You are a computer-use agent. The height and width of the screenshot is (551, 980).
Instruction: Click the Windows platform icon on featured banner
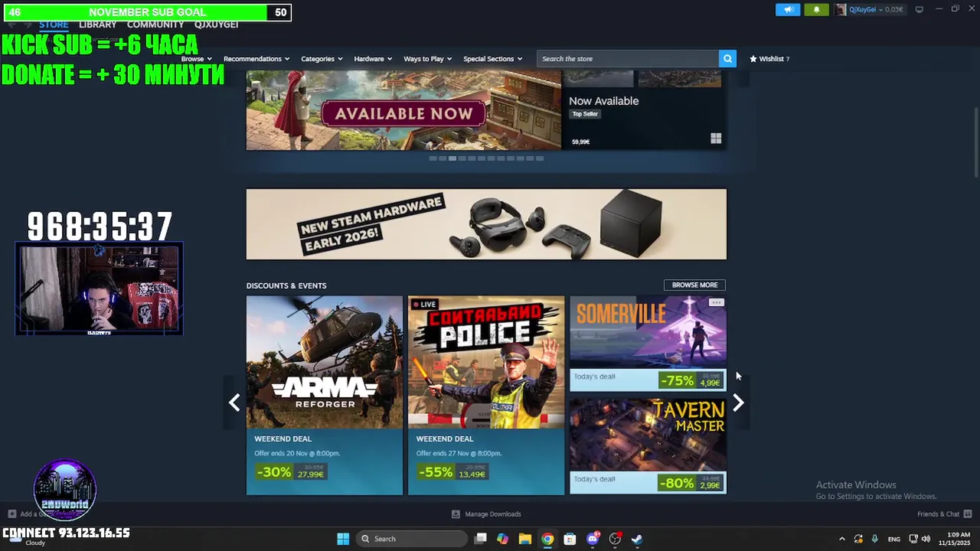[716, 139]
